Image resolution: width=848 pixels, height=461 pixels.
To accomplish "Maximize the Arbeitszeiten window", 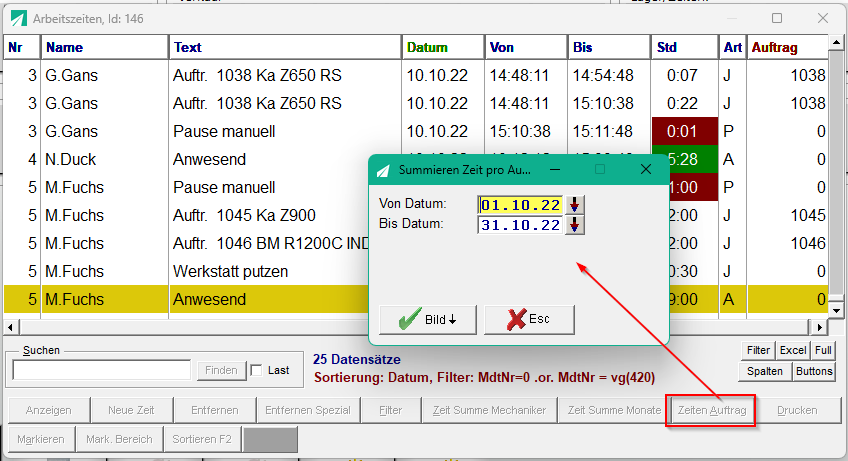I will tap(777, 18).
